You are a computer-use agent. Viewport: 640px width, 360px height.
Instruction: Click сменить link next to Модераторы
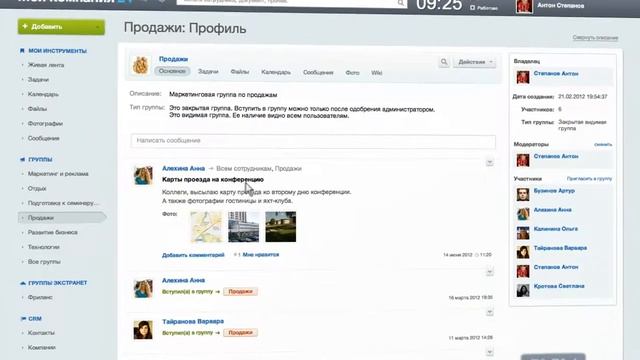pos(603,145)
